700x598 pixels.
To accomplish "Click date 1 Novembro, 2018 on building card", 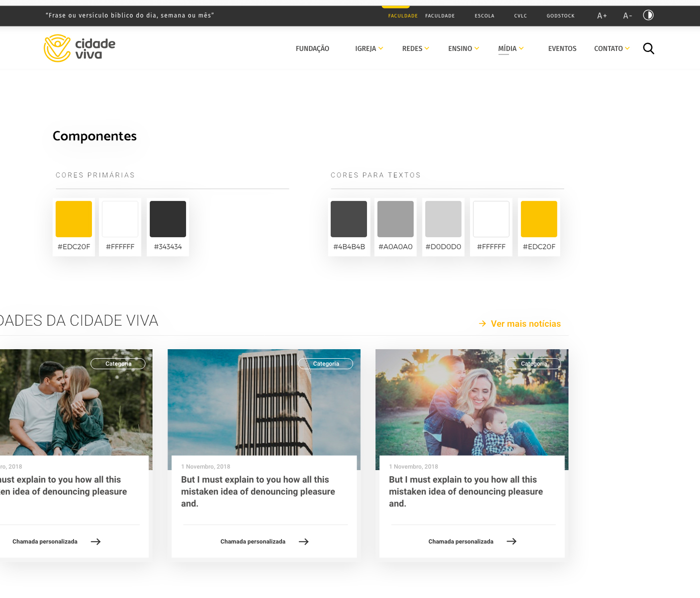I will click(205, 467).
